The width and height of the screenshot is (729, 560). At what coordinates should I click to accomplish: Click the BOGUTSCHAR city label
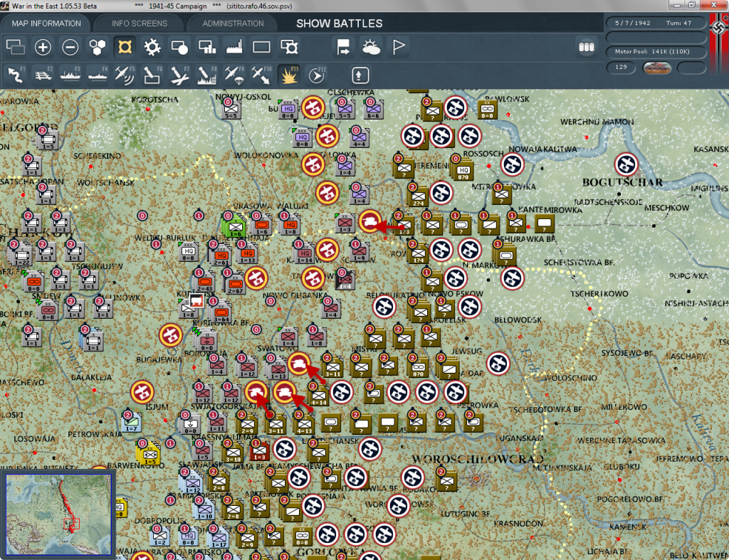622,182
